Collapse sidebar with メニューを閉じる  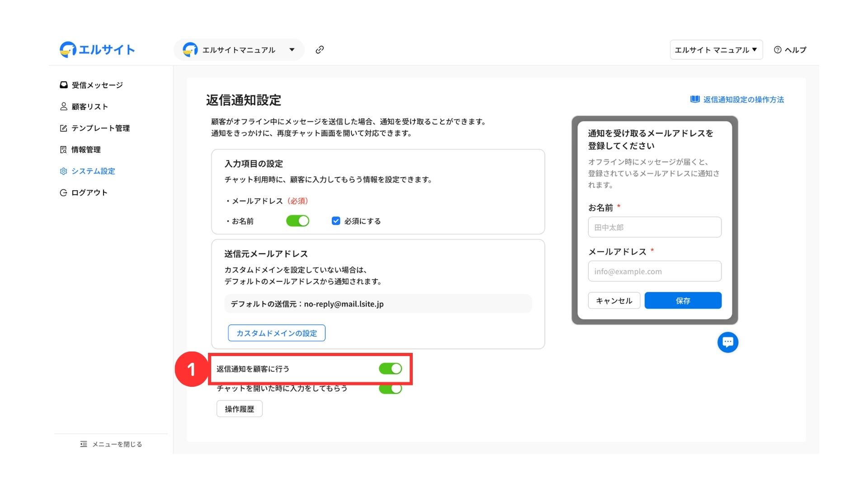pyautogui.click(x=111, y=444)
